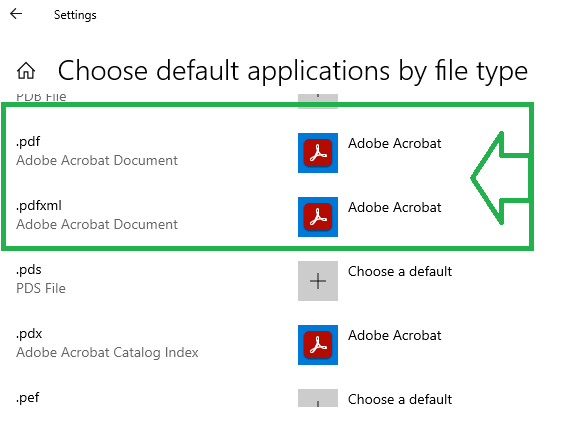
Task: Change default app label for .pdf
Action: pyautogui.click(x=395, y=143)
